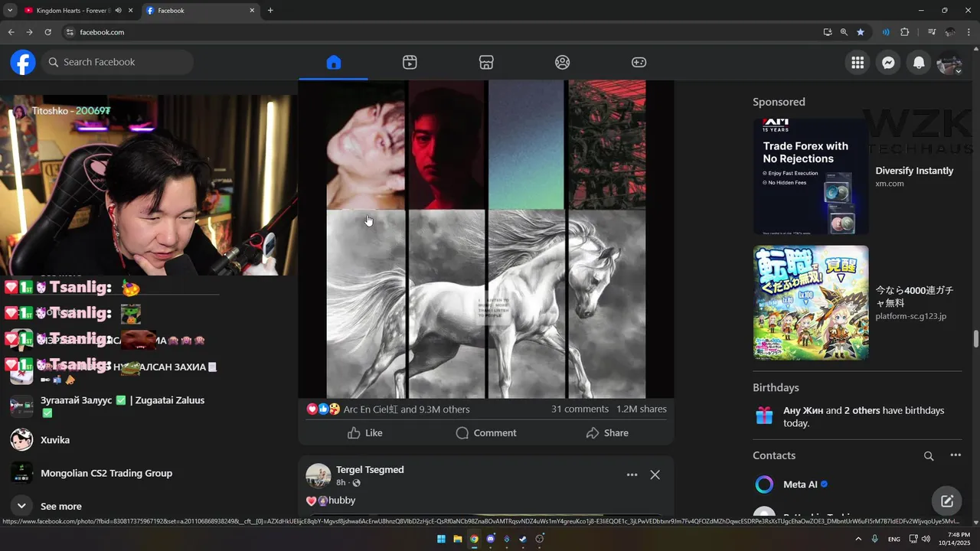Image resolution: width=980 pixels, height=551 pixels.
Task: Open the tab search dropdown
Action: [9, 11]
